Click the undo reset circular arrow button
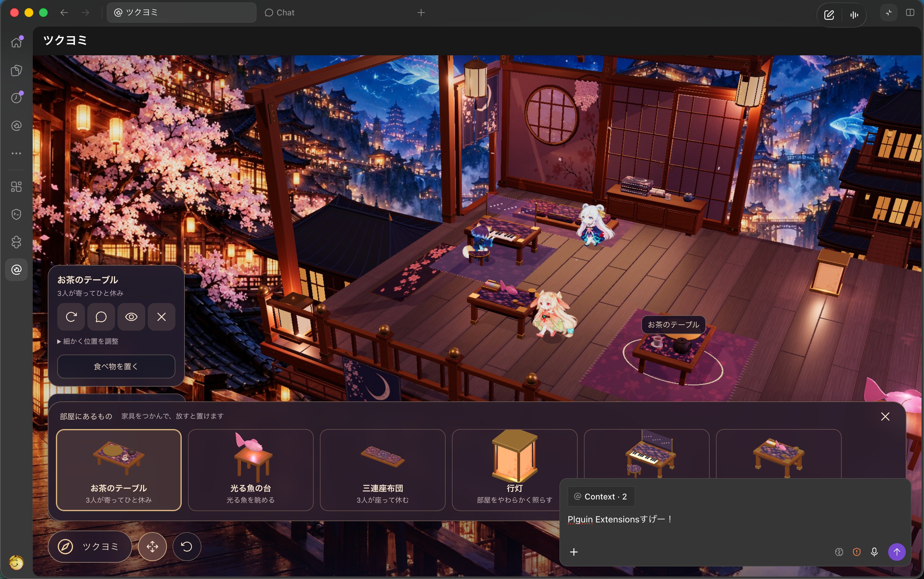Viewport: 924px width, 579px height. [x=187, y=546]
